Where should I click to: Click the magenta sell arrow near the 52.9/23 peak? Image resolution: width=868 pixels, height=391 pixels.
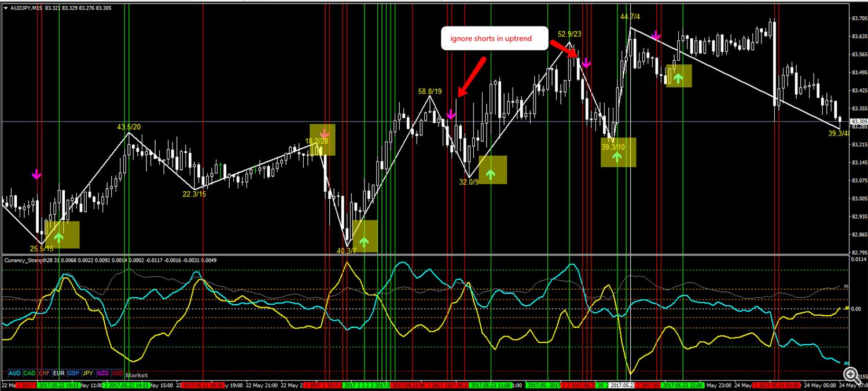pyautogui.click(x=587, y=63)
